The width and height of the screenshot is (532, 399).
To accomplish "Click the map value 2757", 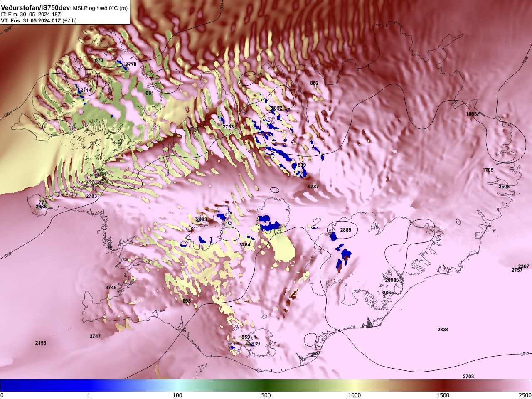I will coord(517,270).
